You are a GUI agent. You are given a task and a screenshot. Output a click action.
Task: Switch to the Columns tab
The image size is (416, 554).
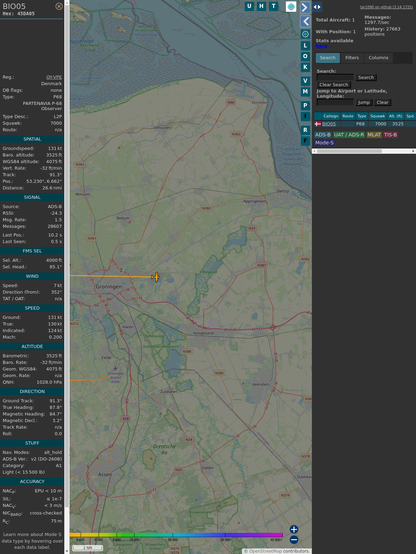tap(378, 58)
